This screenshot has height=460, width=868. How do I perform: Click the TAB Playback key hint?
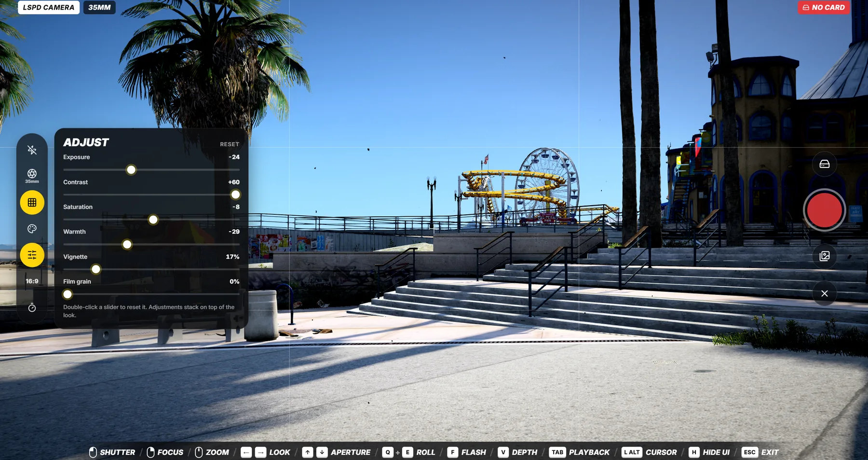pyautogui.click(x=557, y=452)
